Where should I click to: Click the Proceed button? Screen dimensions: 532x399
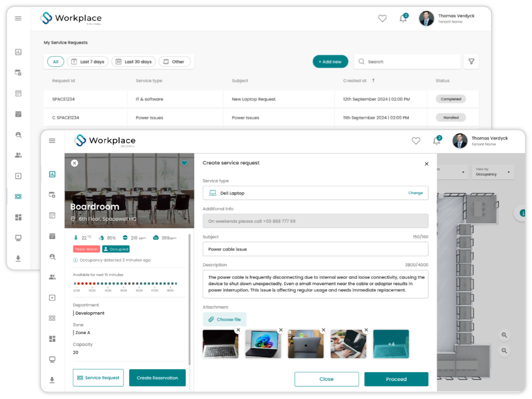[x=396, y=379]
